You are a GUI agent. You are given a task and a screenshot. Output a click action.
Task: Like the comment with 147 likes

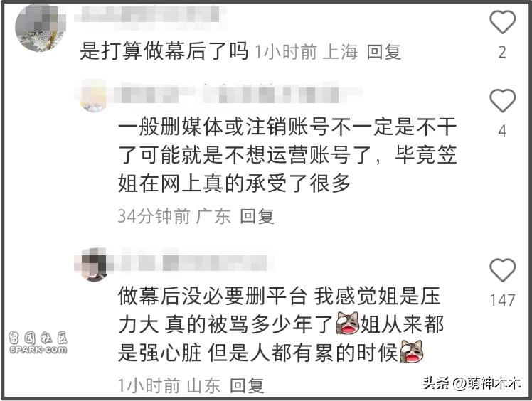click(x=502, y=269)
